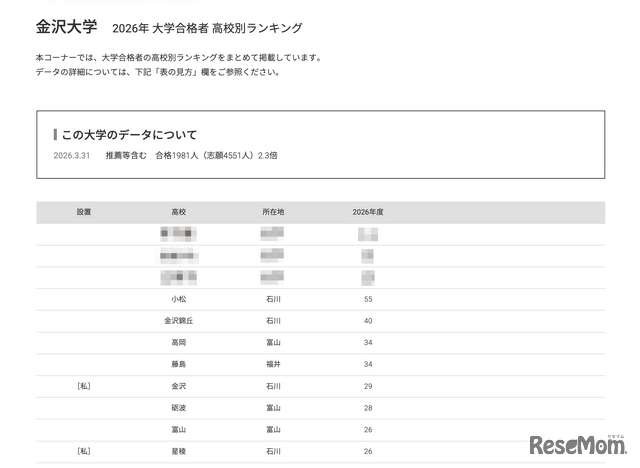Select the 藤島 school name cell

tap(179, 364)
